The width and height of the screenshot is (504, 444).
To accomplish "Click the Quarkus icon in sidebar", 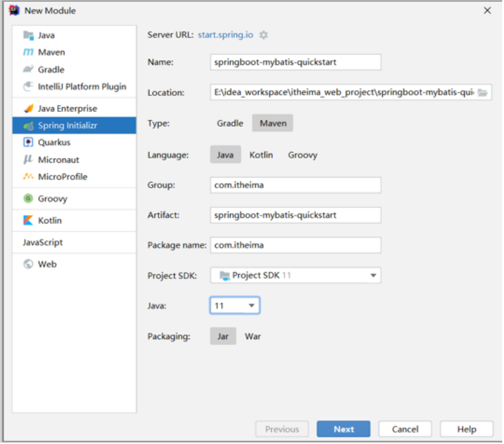I will tap(28, 142).
